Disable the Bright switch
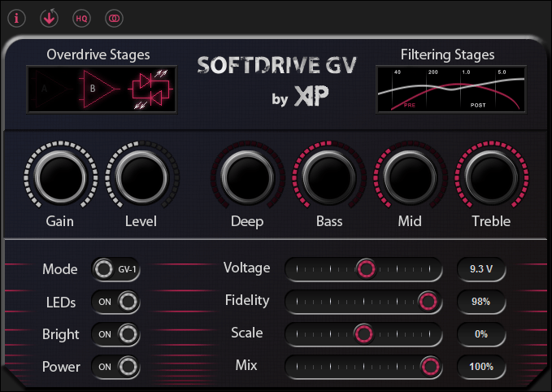The image size is (552, 392). (x=115, y=334)
